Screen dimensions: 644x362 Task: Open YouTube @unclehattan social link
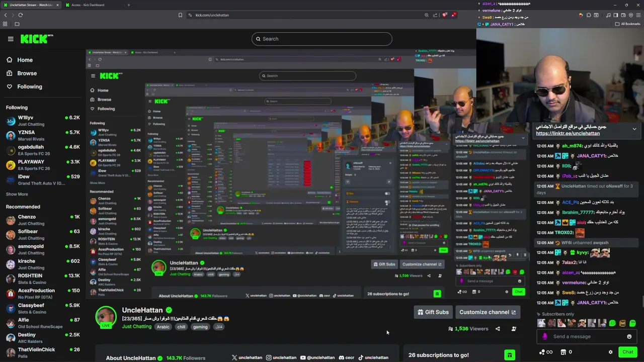317,357
